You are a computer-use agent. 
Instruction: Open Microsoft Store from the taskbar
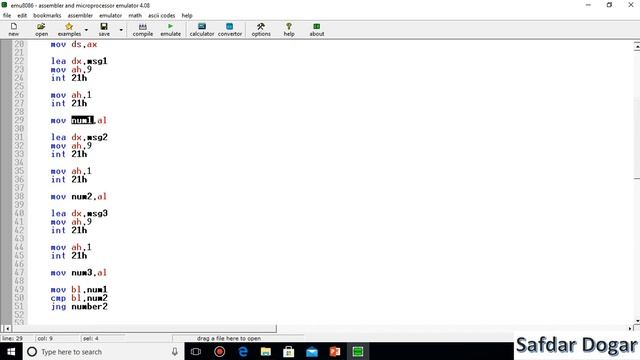click(289, 351)
